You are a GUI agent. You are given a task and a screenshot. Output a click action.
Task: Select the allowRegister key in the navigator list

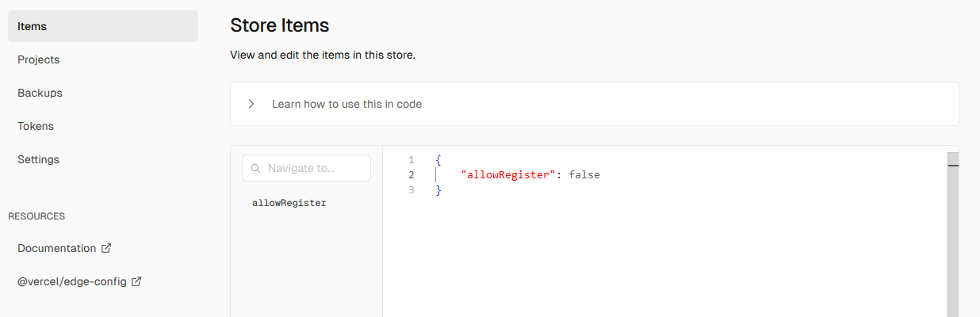point(289,203)
